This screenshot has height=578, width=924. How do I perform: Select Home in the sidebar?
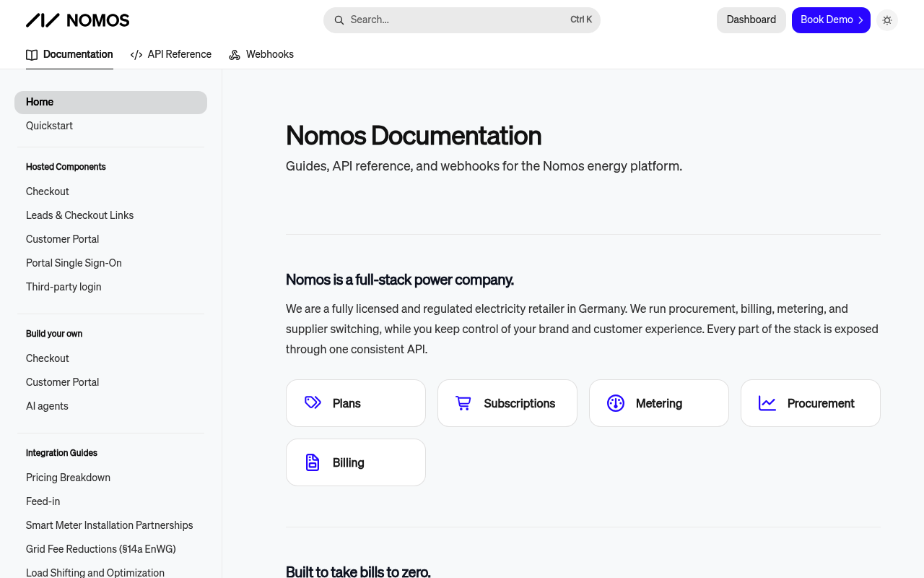coord(110,103)
